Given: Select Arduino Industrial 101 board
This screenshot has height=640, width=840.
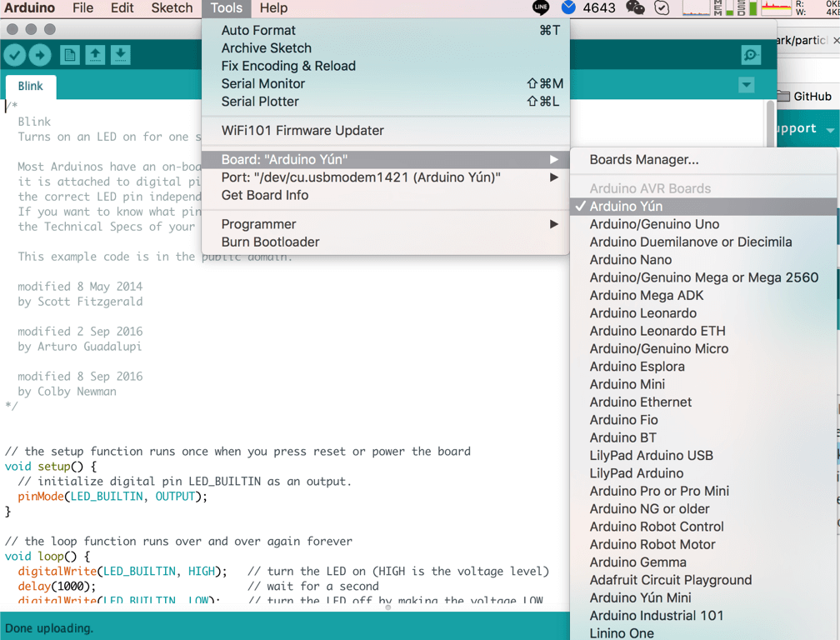Looking at the screenshot, I should point(703,615).
